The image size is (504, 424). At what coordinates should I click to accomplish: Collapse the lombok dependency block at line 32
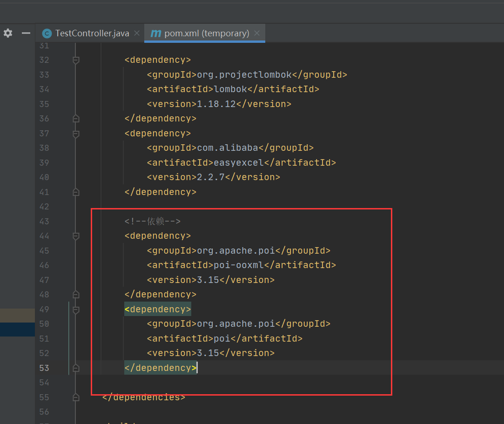[x=76, y=60]
